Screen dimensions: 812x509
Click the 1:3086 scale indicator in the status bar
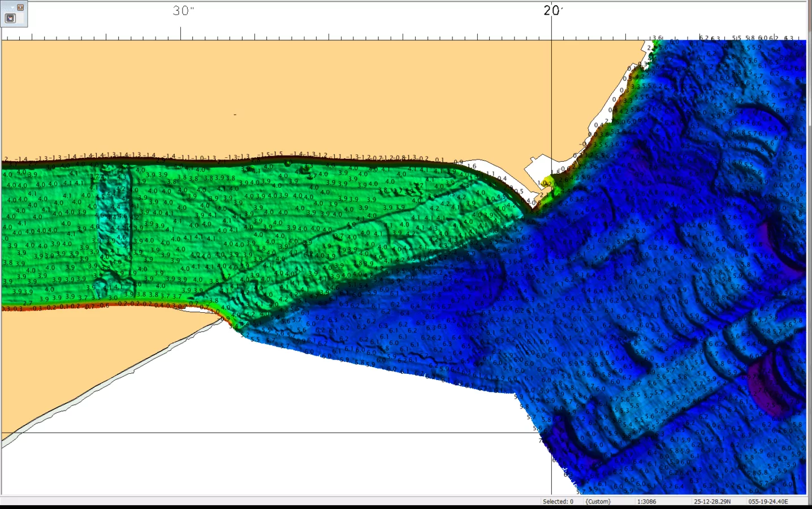point(646,502)
